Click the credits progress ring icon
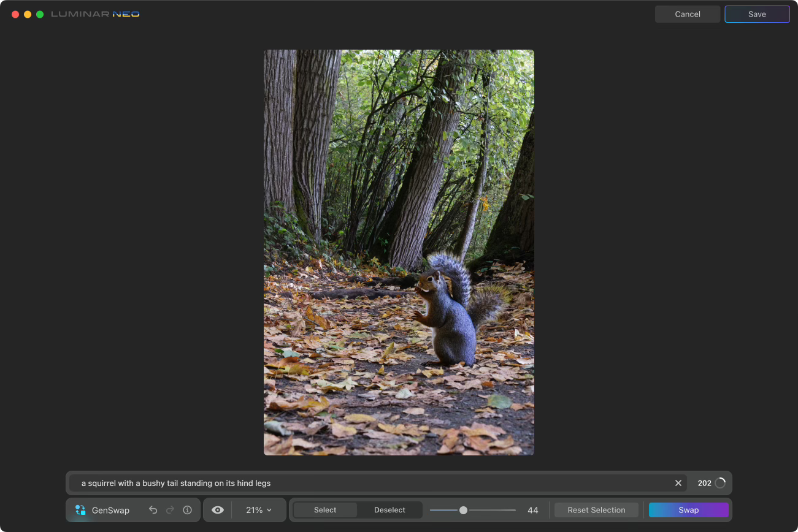This screenshot has width=798, height=532. tap(720, 483)
